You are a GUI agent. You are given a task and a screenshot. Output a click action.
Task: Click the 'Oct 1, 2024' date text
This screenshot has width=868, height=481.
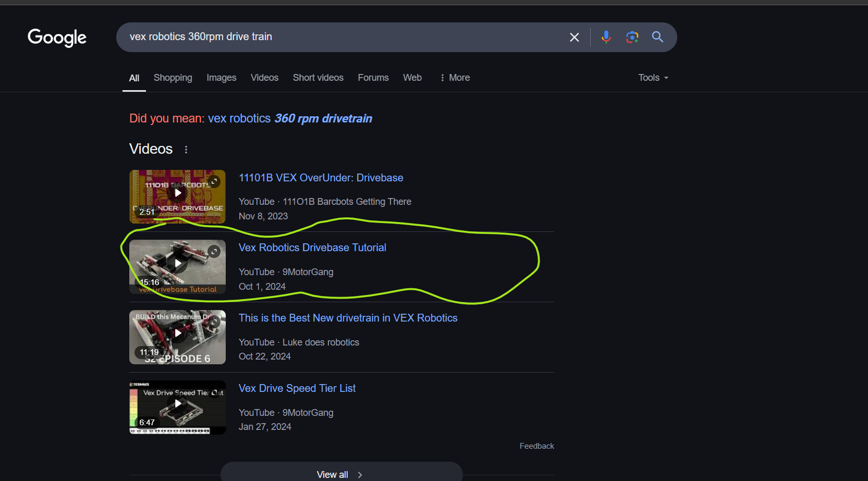[262, 287]
